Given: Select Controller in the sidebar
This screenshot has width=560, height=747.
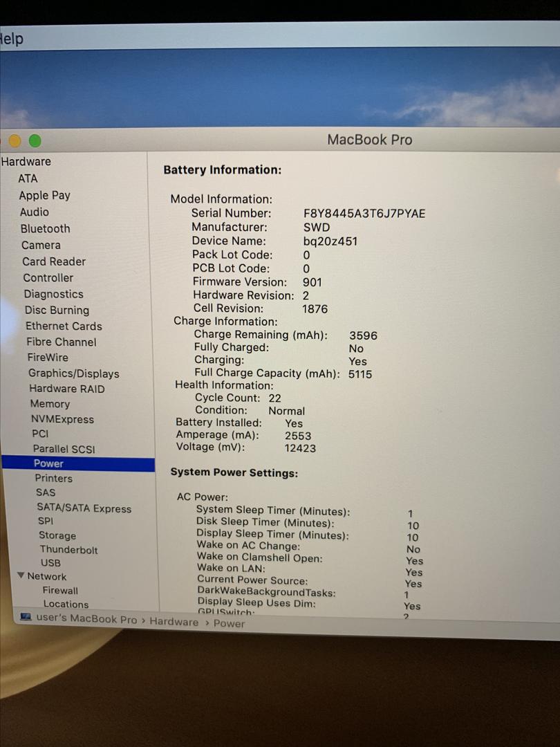Looking at the screenshot, I should click(48, 278).
